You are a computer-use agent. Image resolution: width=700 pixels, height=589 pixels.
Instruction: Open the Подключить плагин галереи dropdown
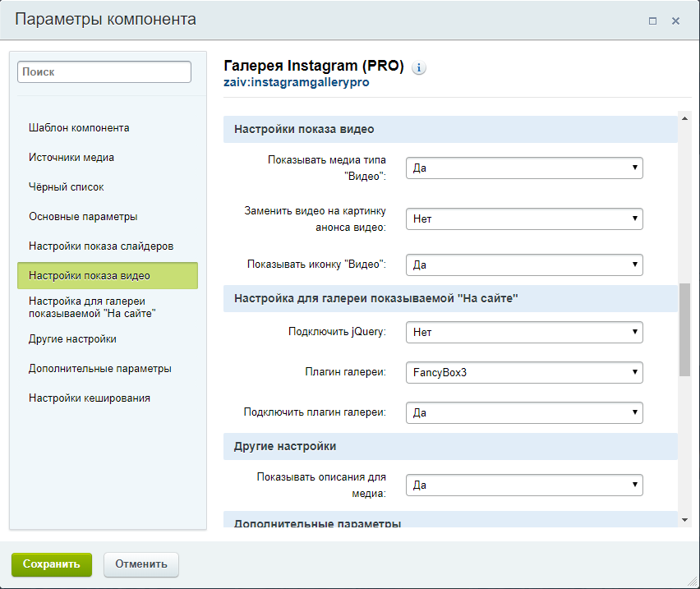(x=524, y=412)
